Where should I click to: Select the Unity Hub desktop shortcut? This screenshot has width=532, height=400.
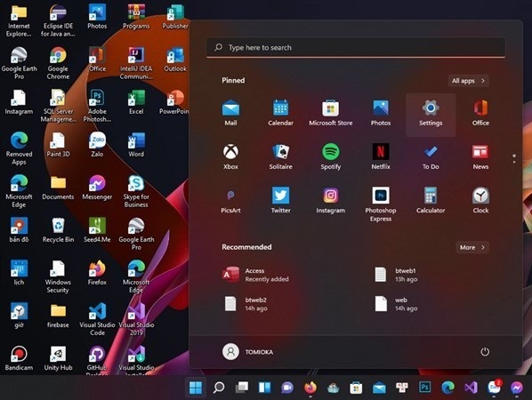pos(58,358)
